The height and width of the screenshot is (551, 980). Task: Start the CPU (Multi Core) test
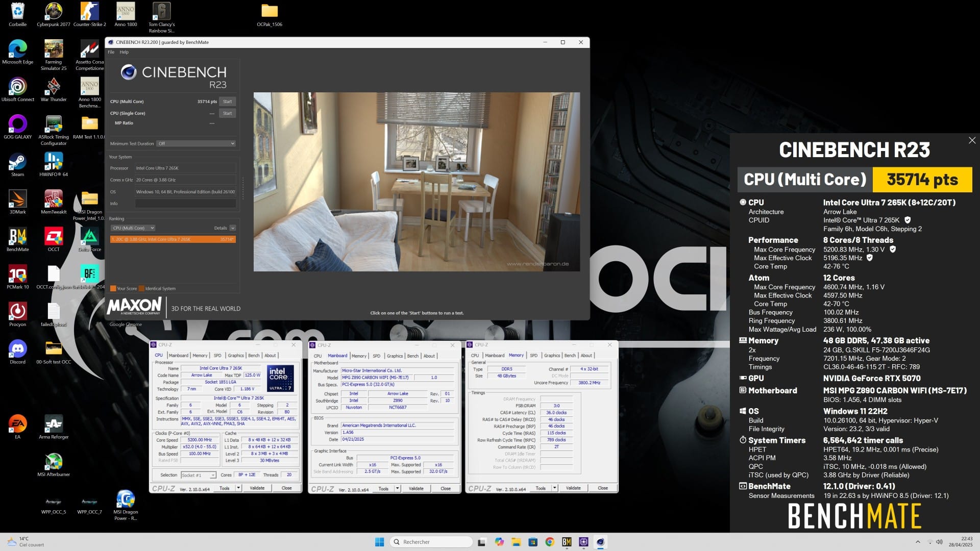click(227, 102)
